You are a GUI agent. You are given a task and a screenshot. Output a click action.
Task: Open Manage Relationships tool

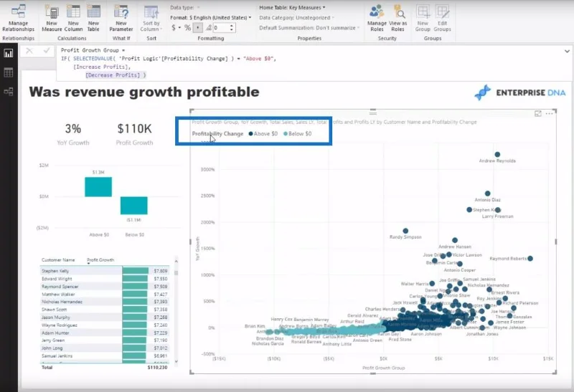point(18,19)
